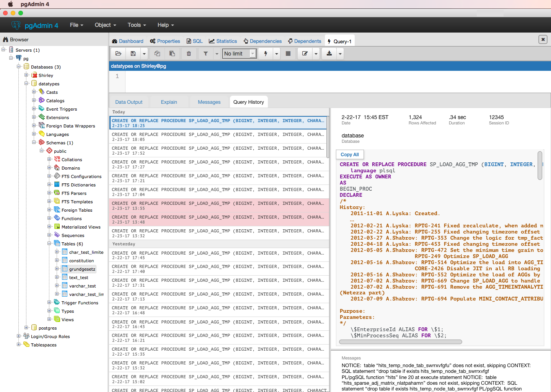Viewport: 551px width, 392px height.
Task: Expand the postgres database node
Action: pos(26,328)
